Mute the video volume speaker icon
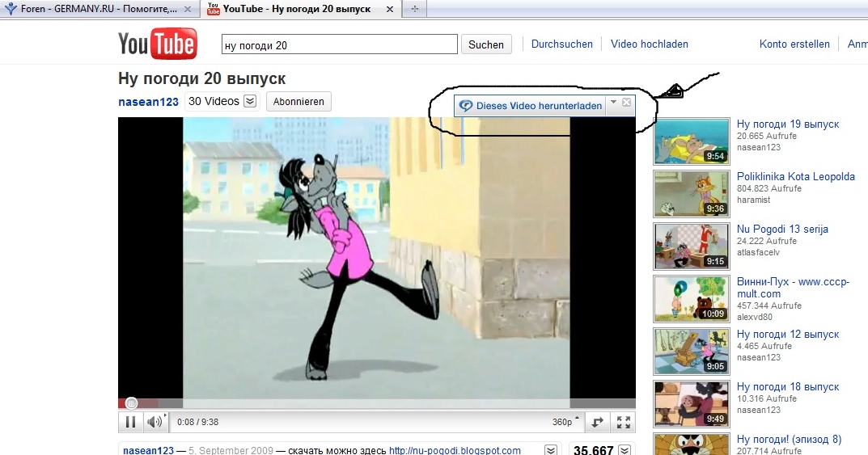The height and width of the screenshot is (455, 868). point(155,423)
